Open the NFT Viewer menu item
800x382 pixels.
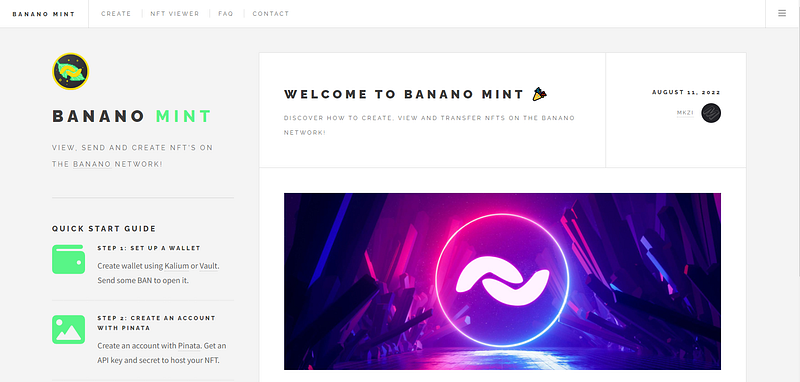coord(174,14)
